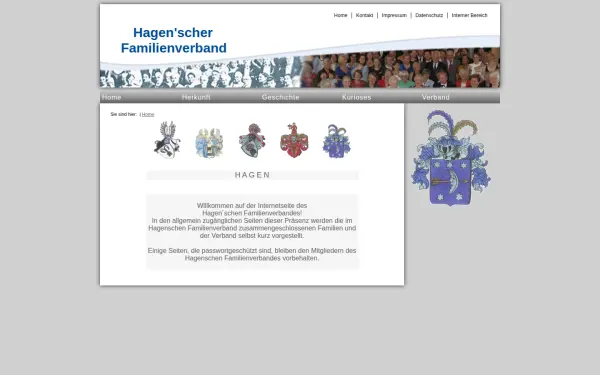This screenshot has height=375, width=600.
Task: Open the gray-red coat of arms
Action: click(x=252, y=140)
